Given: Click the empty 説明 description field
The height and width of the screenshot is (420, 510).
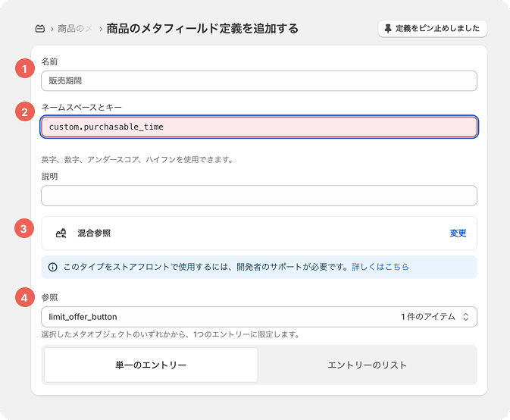Looking at the screenshot, I should tap(258, 196).
